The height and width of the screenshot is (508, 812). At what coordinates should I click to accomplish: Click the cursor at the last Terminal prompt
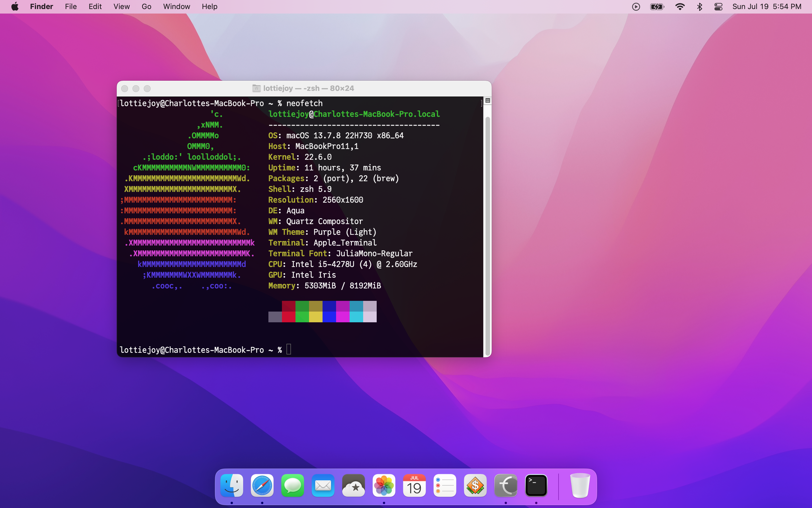288,349
